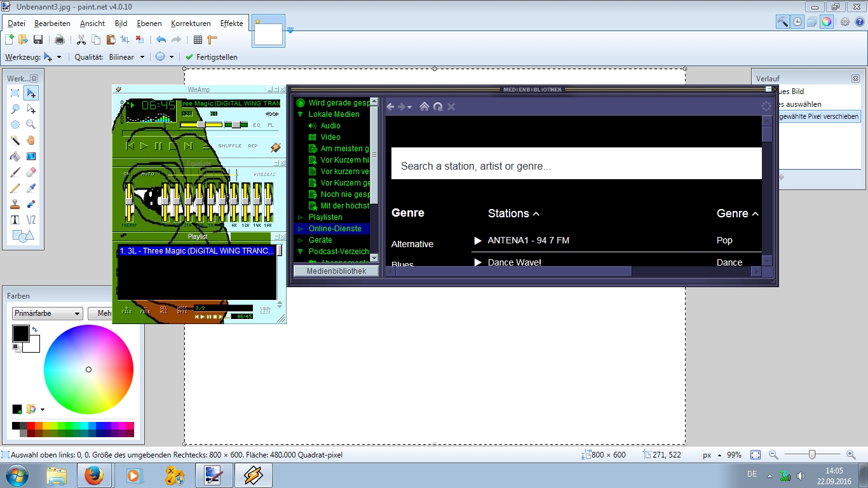Toggle the Layers window visibility icon
This screenshot has height=488, width=868.
tap(812, 22)
